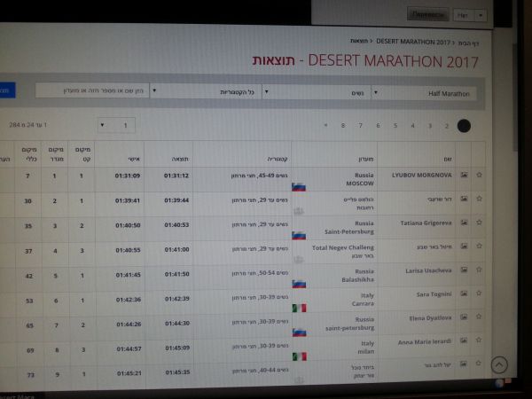Click personal time 01:44:57

pos(129,348)
